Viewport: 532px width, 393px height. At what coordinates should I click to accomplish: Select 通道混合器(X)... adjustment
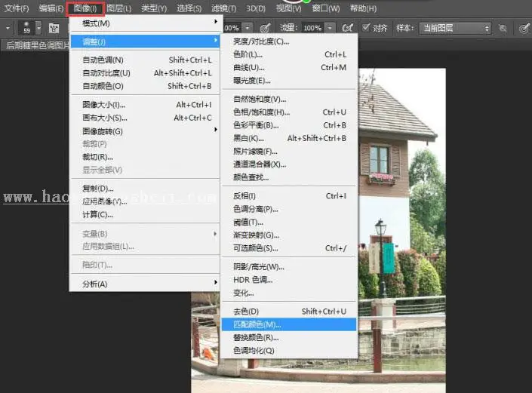click(289, 164)
